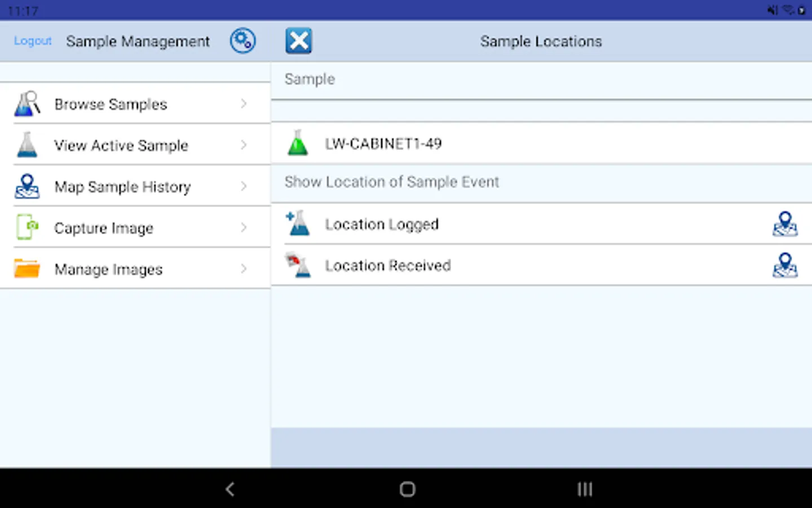
Task: Close the Sample Locations panel with the X
Action: [x=298, y=40]
